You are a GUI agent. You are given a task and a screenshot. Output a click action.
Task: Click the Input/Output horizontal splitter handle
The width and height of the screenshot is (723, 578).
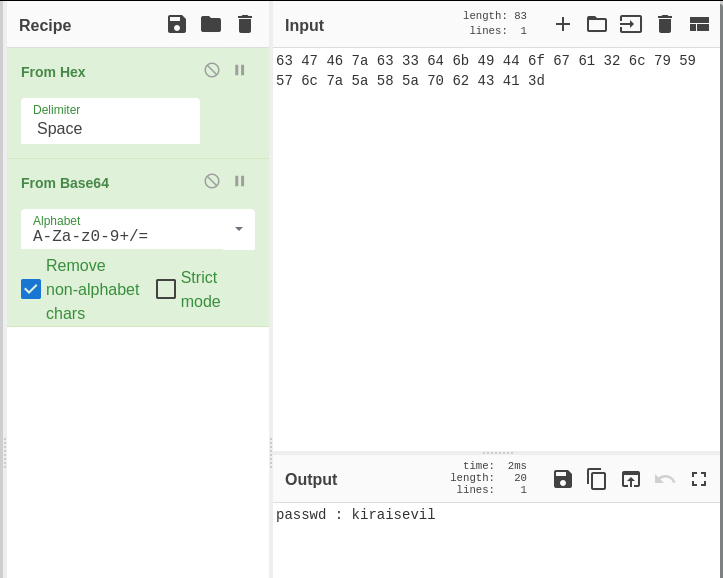tap(498, 453)
